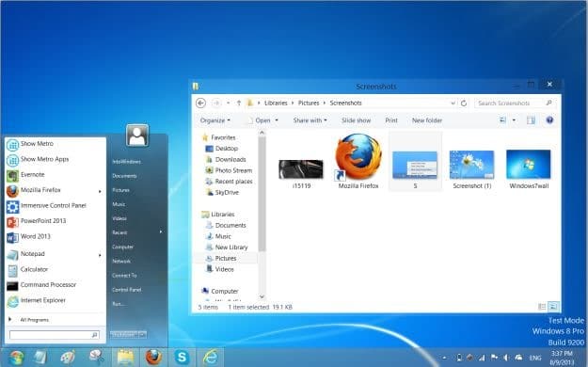588x367 pixels.
Task: Click the Start menu search box
Action: pyautogui.click(x=55, y=335)
